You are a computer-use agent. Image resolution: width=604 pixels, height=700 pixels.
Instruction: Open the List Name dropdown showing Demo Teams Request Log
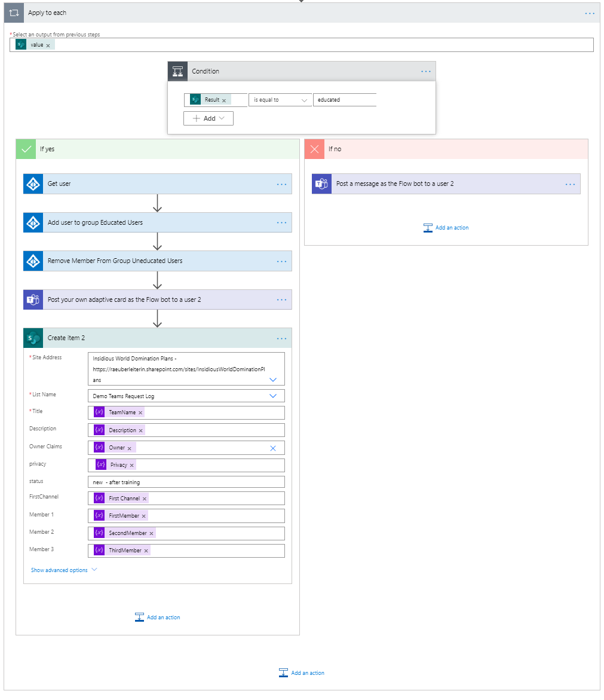click(274, 395)
